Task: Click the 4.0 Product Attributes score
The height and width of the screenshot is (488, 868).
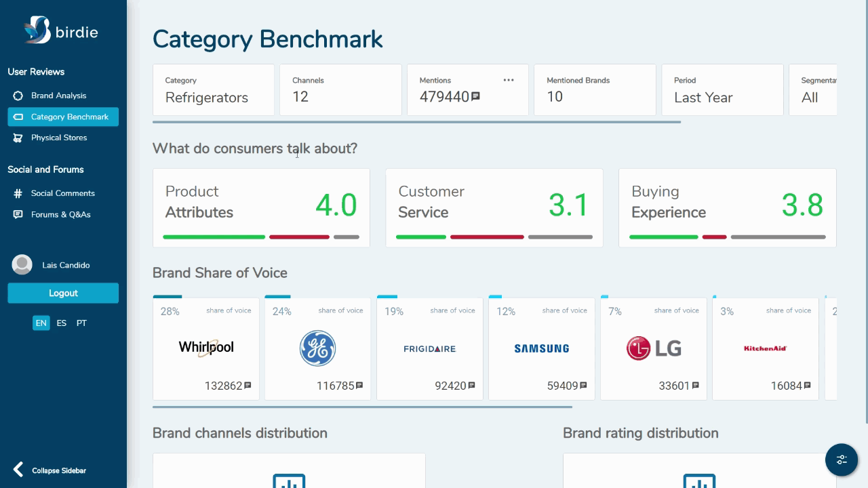Action: point(336,205)
